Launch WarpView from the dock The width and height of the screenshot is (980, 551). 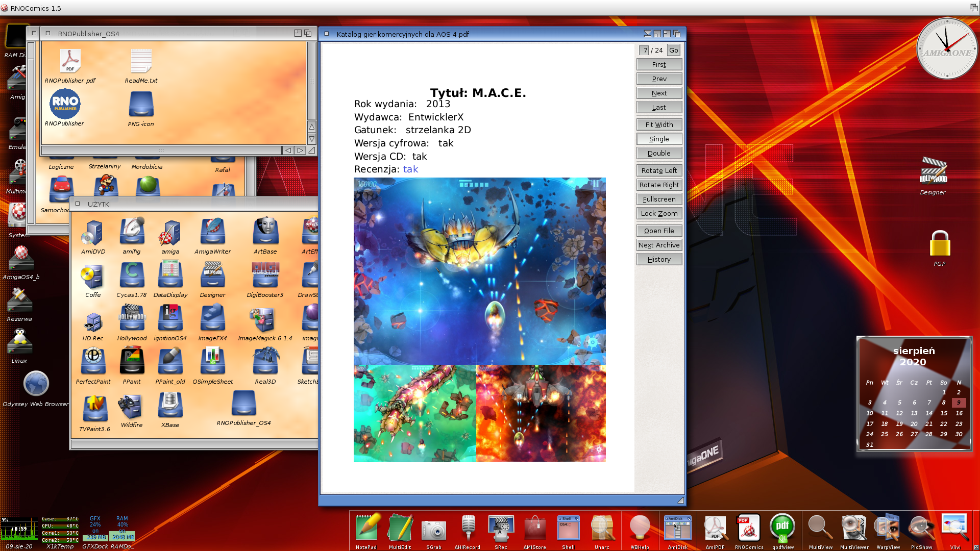pos(888,528)
